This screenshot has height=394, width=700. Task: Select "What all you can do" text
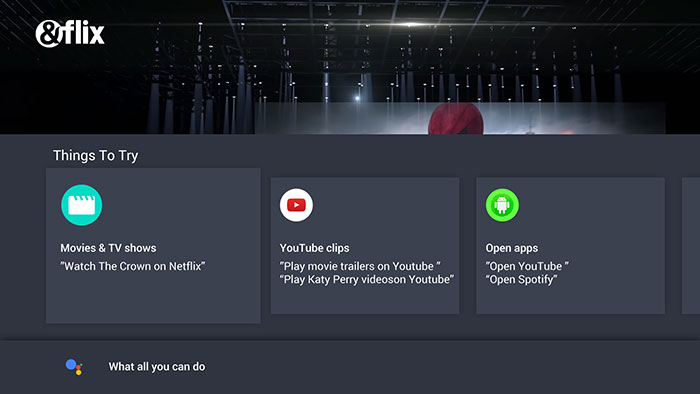[x=157, y=367]
